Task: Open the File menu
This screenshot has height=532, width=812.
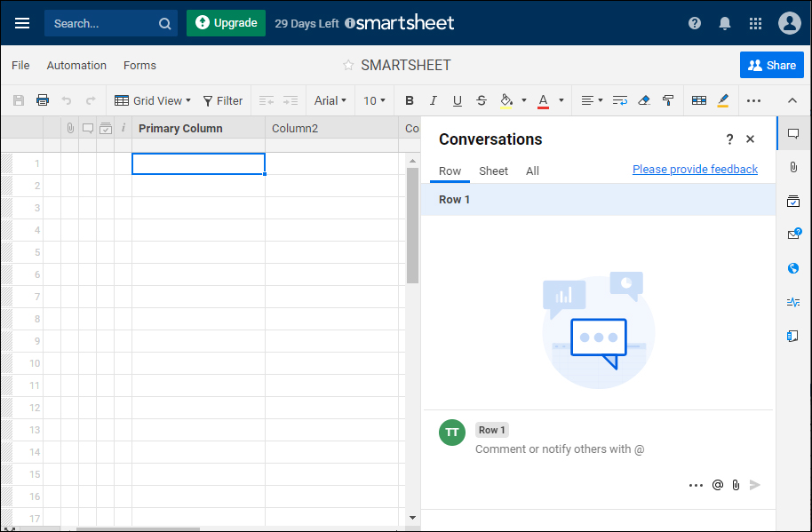Action: pos(20,65)
